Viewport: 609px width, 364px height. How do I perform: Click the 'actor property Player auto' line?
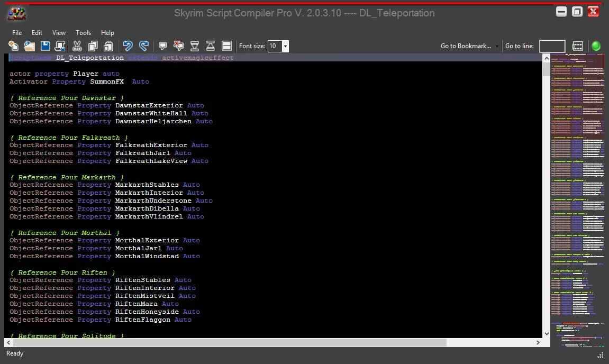[65, 74]
